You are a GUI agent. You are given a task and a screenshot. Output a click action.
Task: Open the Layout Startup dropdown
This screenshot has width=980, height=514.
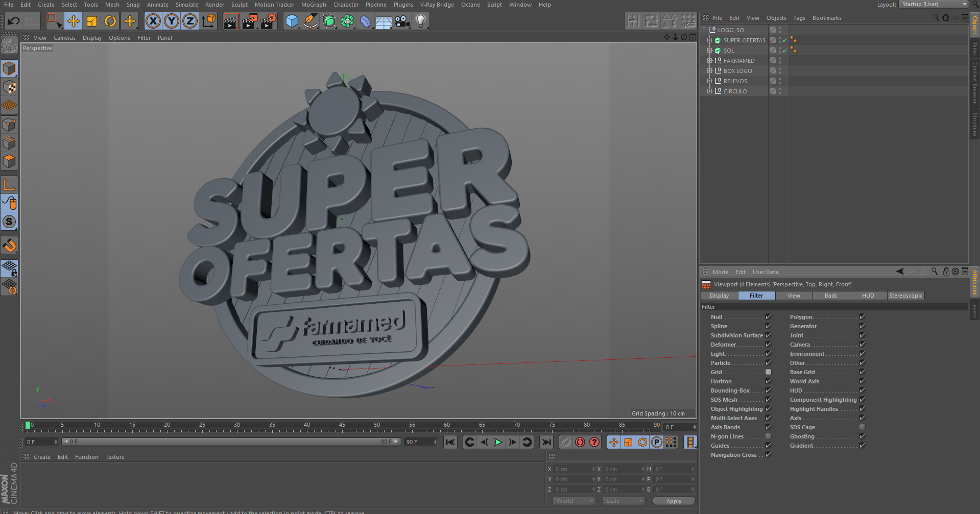click(x=934, y=4)
